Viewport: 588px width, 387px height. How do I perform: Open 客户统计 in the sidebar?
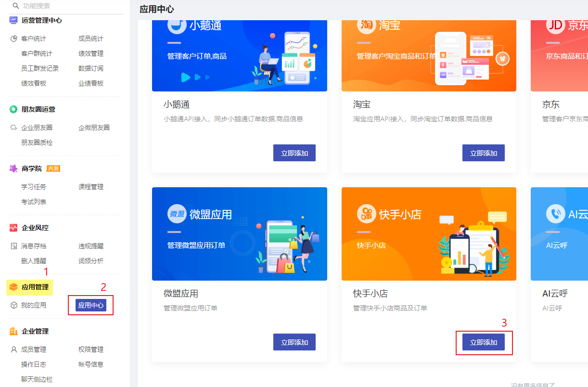[34, 39]
